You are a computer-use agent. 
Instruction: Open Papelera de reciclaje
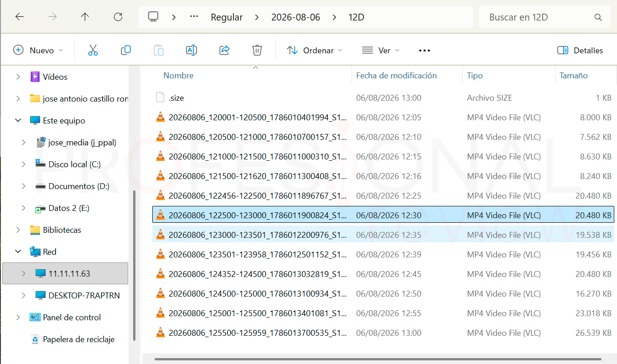pos(78,339)
